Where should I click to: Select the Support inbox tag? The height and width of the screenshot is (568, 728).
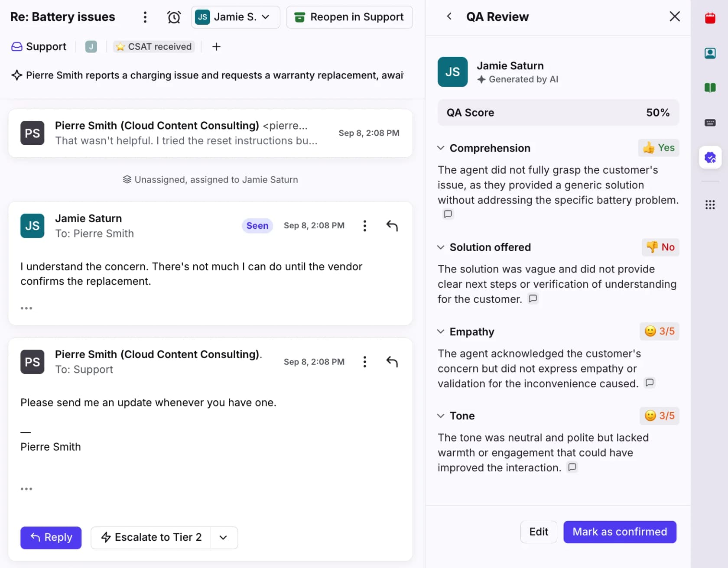(x=39, y=46)
